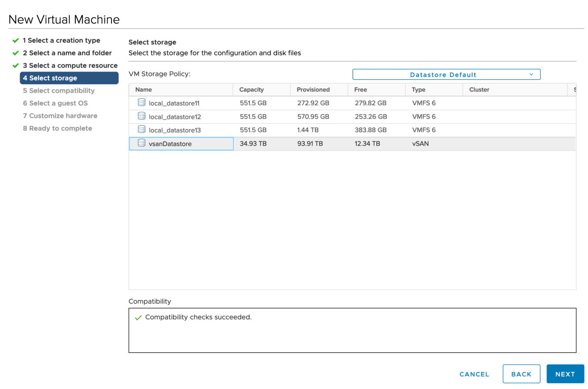Click the BACK button
Viewport: 588px width, 389px height.
tap(521, 374)
